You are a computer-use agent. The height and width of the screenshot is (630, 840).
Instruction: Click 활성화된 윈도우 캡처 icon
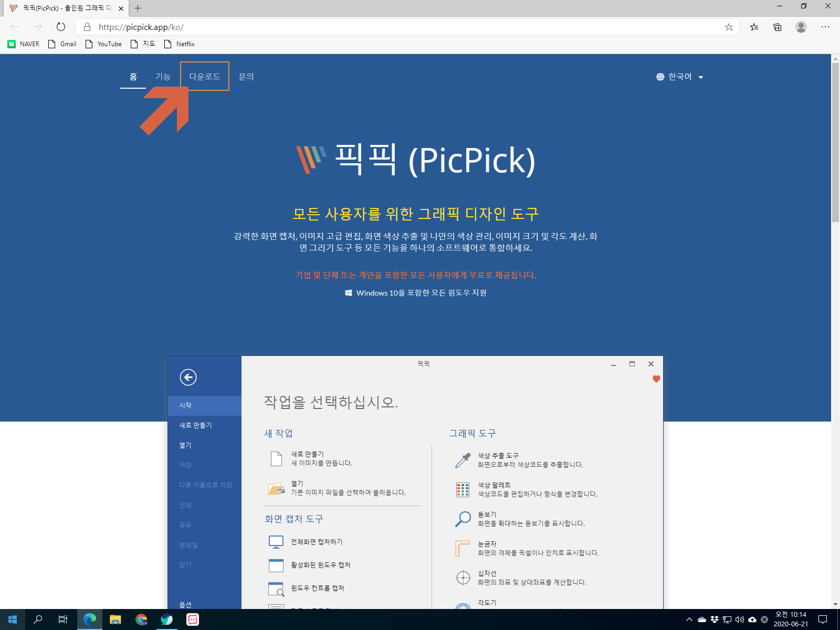276,565
